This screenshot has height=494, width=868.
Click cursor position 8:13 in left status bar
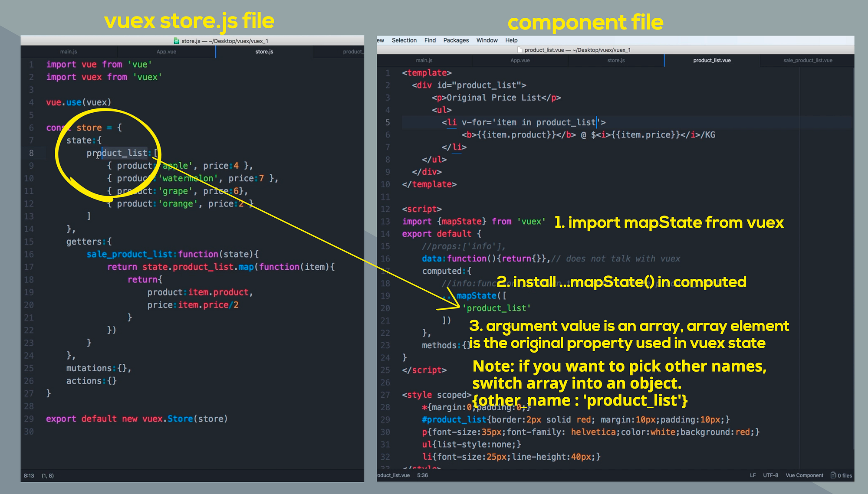pos(29,476)
